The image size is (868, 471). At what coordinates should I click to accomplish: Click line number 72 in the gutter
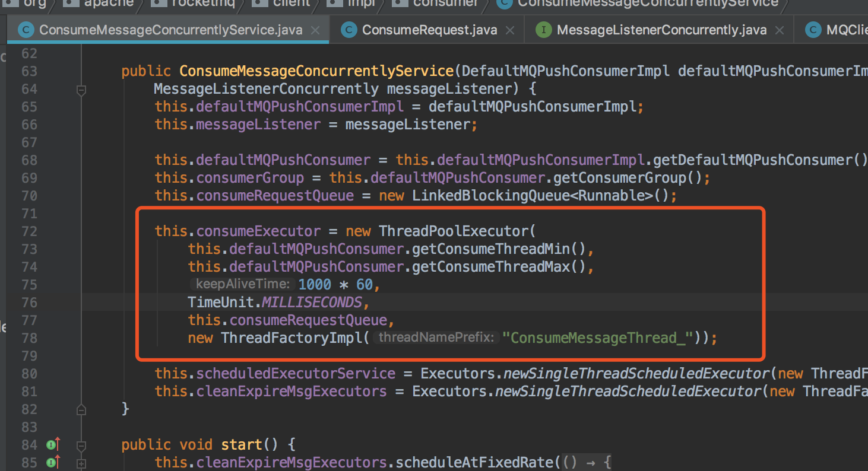29,231
